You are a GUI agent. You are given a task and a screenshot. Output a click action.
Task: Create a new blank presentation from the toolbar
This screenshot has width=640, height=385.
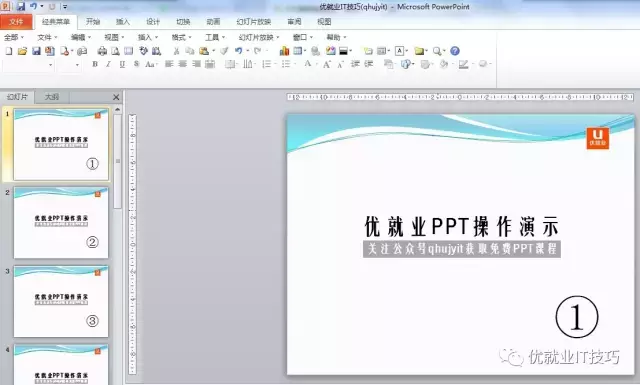point(9,51)
